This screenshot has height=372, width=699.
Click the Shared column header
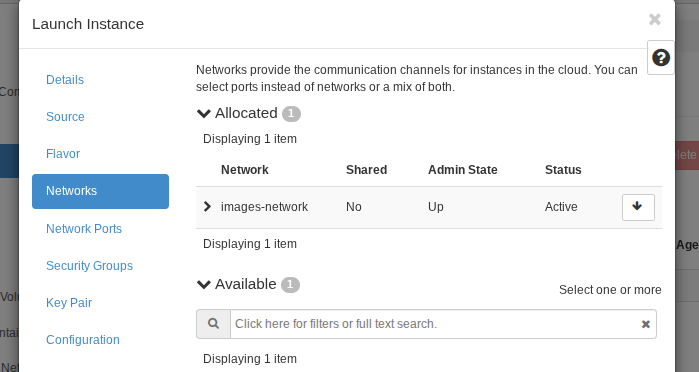click(366, 170)
